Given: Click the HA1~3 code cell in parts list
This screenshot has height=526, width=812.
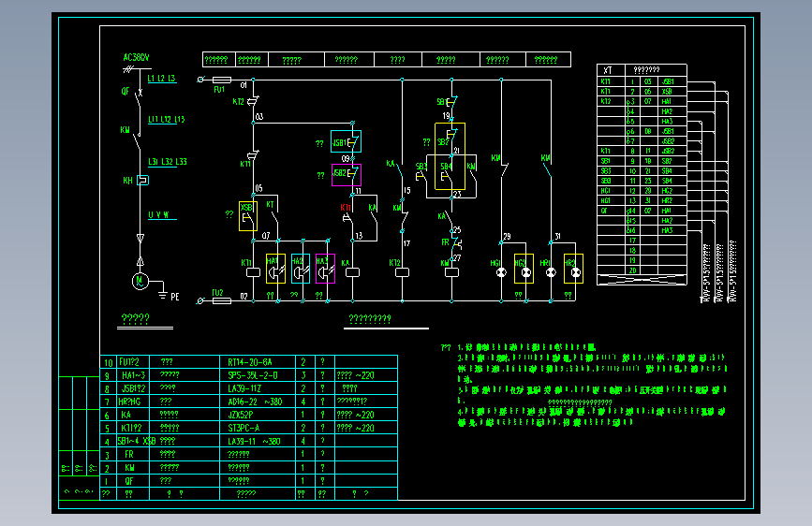Looking at the screenshot, I should tap(133, 374).
